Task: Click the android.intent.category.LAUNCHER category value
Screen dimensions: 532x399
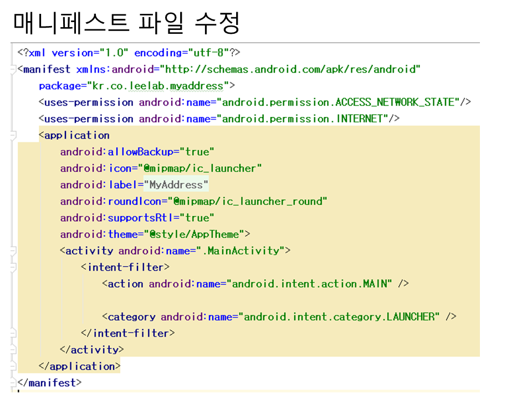Action: pos(341,317)
